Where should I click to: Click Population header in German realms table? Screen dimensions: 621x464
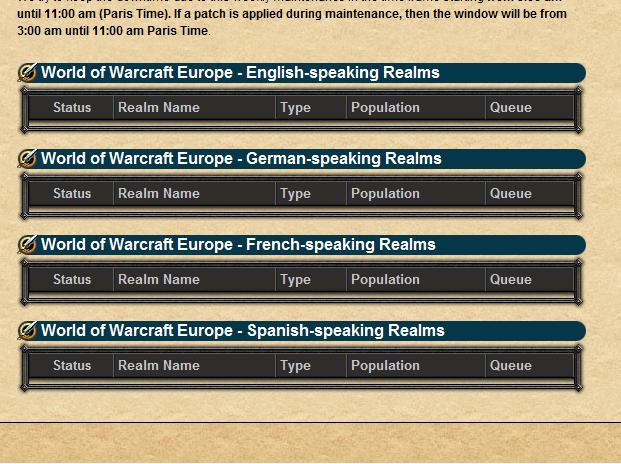(x=385, y=193)
